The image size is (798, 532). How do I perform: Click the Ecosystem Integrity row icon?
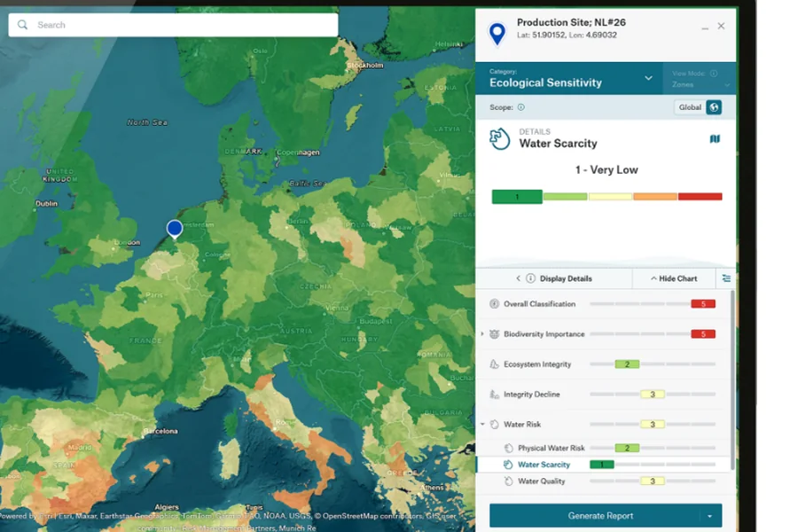point(494,364)
